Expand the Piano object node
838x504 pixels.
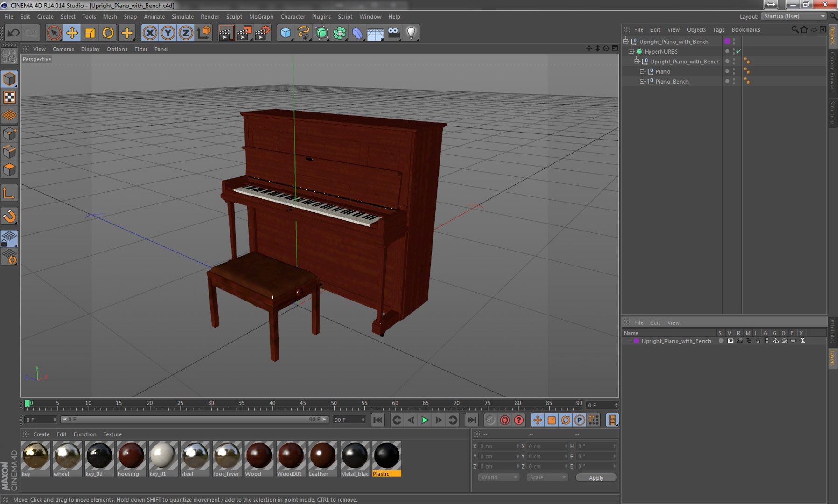642,71
